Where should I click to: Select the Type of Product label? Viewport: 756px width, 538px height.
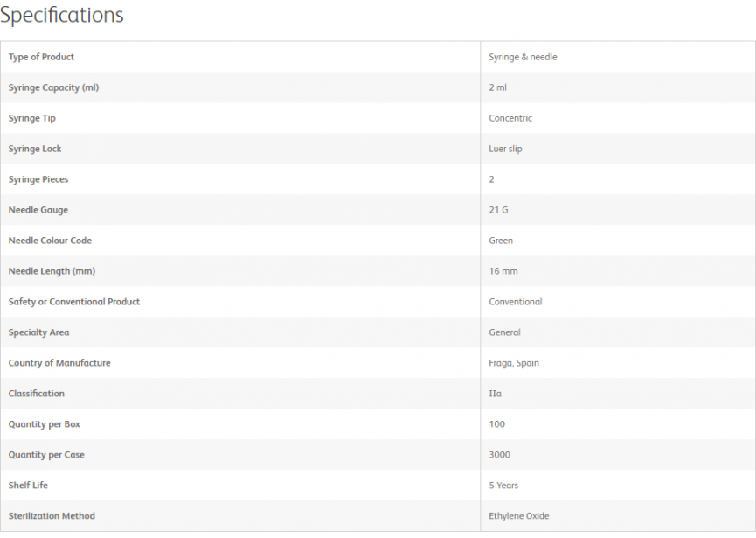pos(41,57)
